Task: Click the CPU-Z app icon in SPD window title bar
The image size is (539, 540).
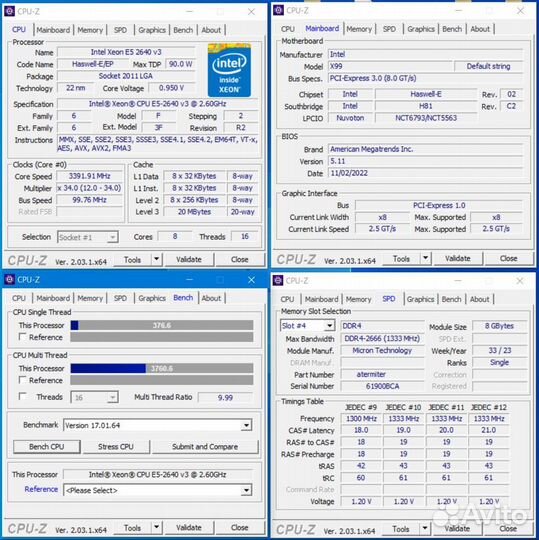Action: pos(278,280)
